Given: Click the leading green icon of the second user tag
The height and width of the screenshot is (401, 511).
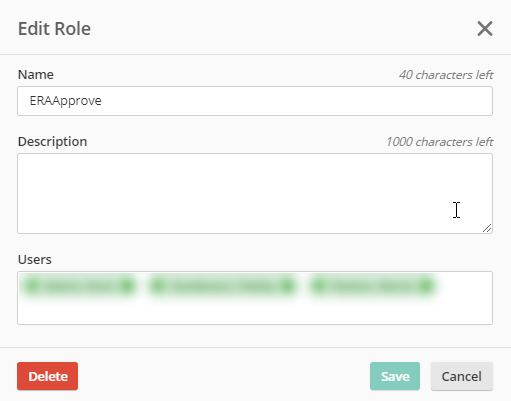Looking at the screenshot, I should pyautogui.click(x=159, y=286).
